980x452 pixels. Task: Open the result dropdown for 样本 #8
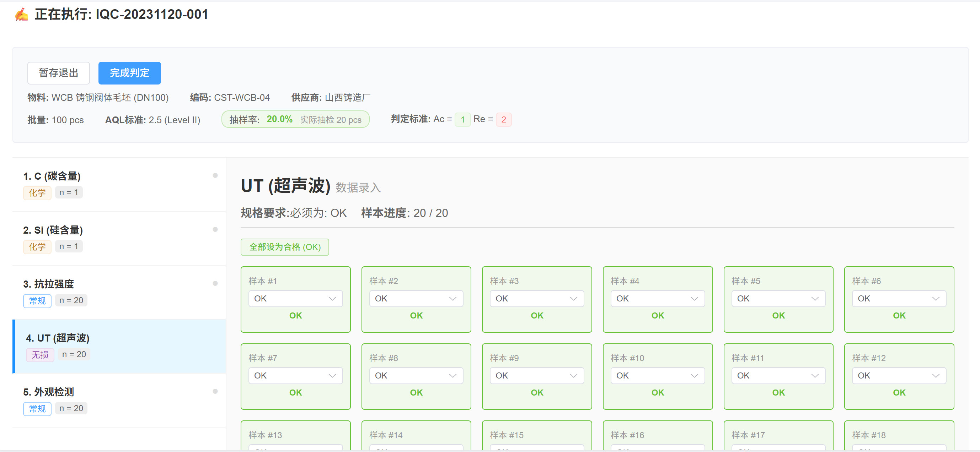click(x=416, y=375)
